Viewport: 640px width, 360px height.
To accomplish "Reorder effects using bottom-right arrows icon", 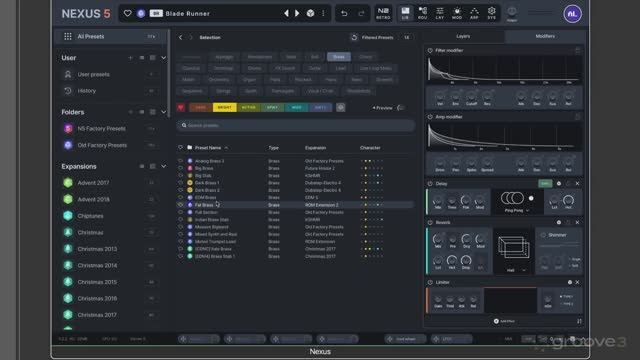I will tap(579, 321).
